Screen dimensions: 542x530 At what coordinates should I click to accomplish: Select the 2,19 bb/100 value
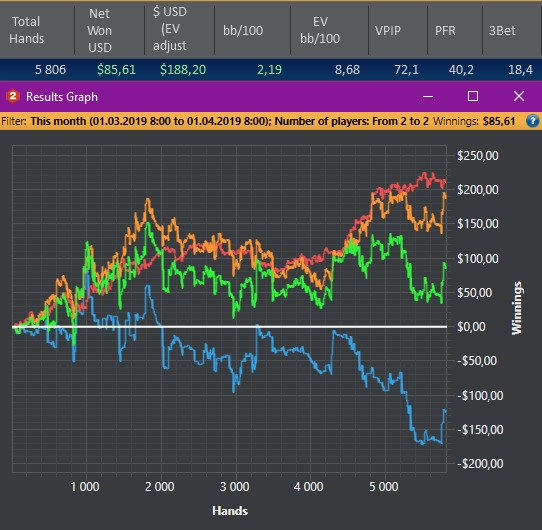point(269,70)
